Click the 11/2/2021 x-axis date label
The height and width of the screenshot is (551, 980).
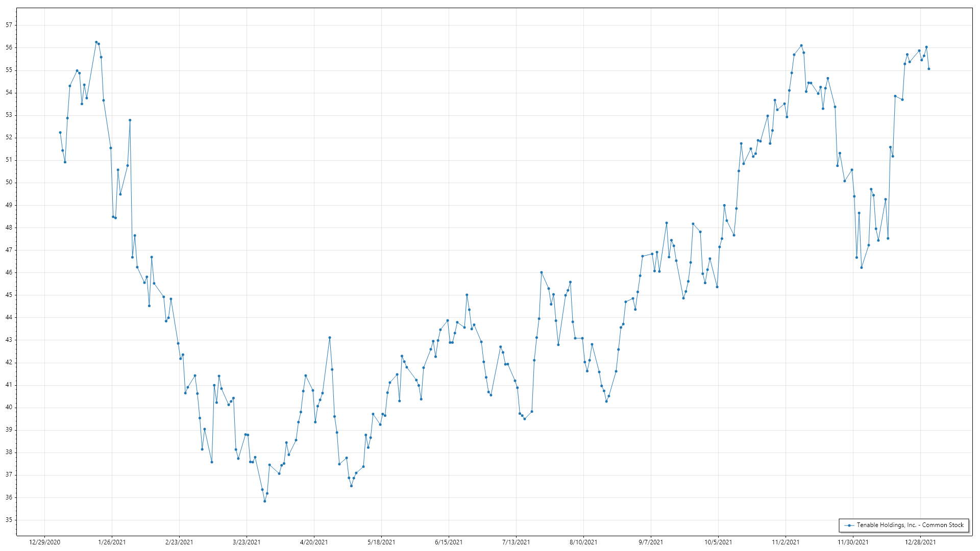786,542
